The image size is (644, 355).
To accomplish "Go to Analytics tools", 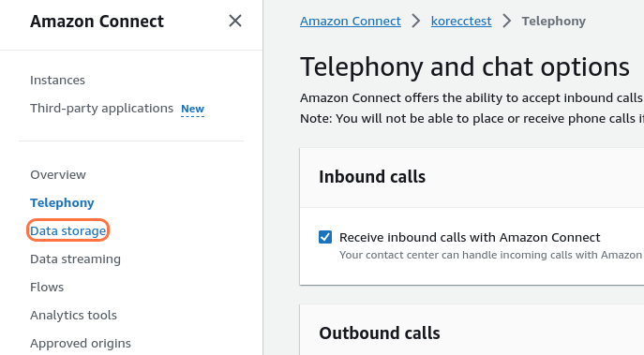I will [x=73, y=315].
